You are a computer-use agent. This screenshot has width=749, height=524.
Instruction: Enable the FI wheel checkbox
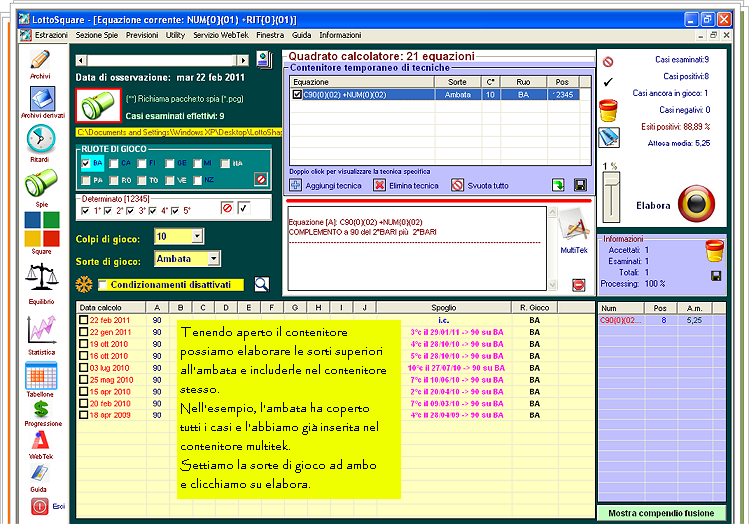tap(141, 163)
